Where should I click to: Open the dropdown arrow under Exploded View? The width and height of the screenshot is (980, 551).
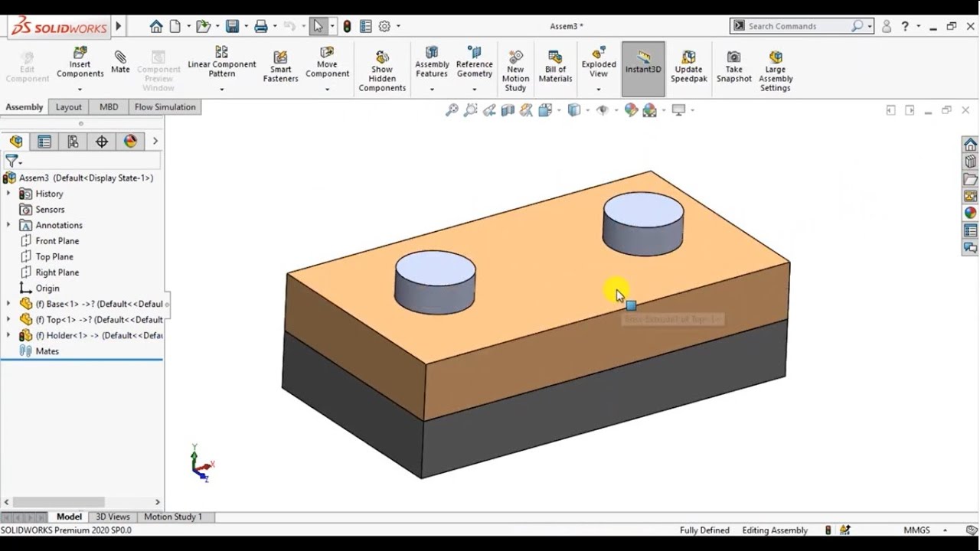click(599, 90)
